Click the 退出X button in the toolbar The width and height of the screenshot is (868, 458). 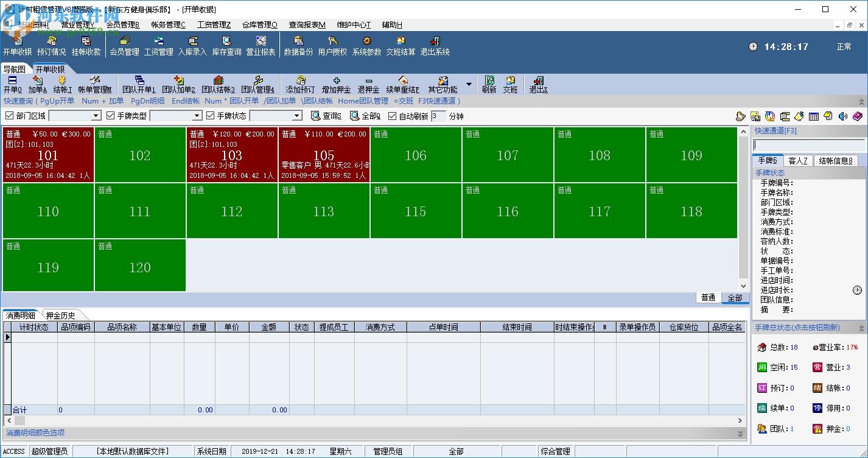click(538, 85)
